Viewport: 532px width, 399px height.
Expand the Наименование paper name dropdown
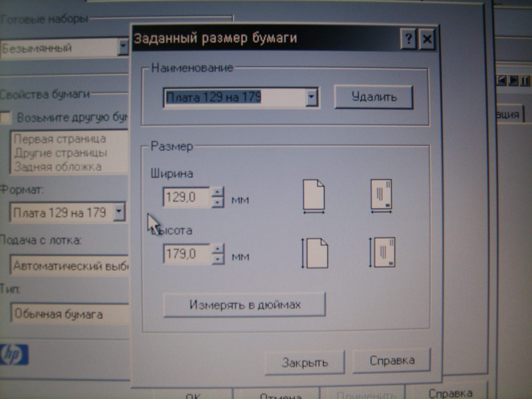tap(311, 98)
